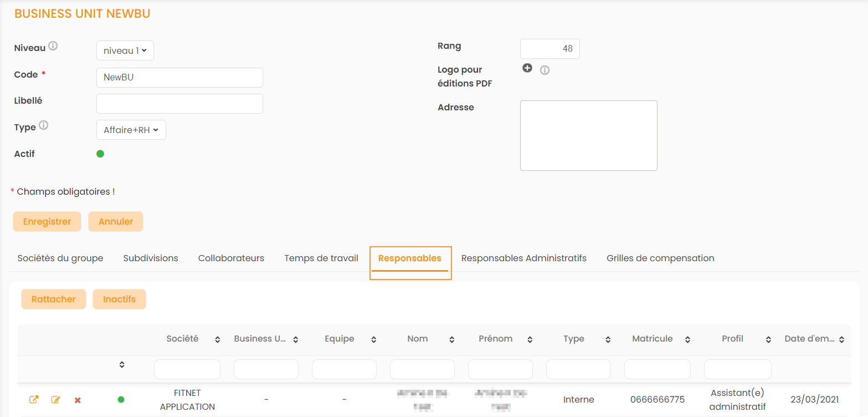Expand the Type dropdown showing Affaire+RH

(131, 130)
